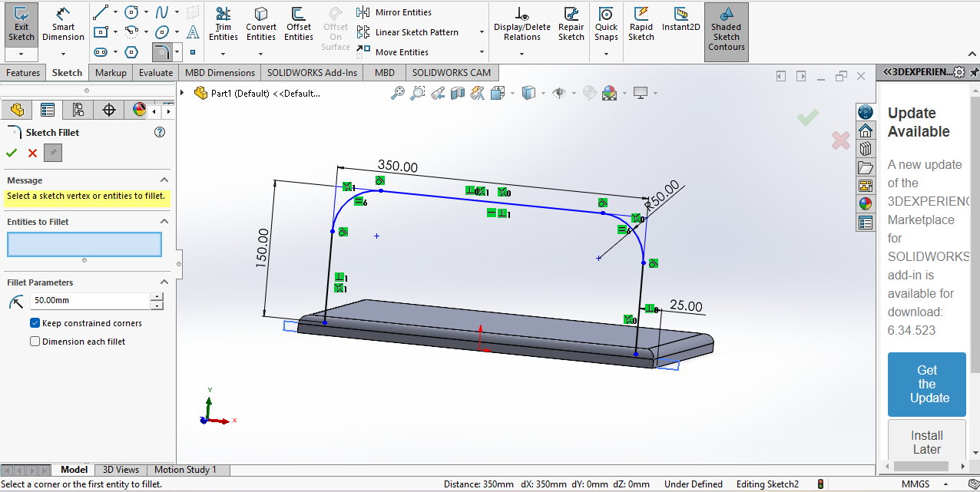Viewport: 980px width, 492px height.
Task: Click the fillet radius 50.00mm field
Action: (x=89, y=301)
